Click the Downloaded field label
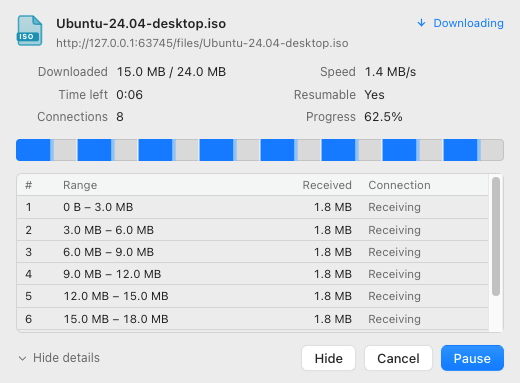 [73, 72]
